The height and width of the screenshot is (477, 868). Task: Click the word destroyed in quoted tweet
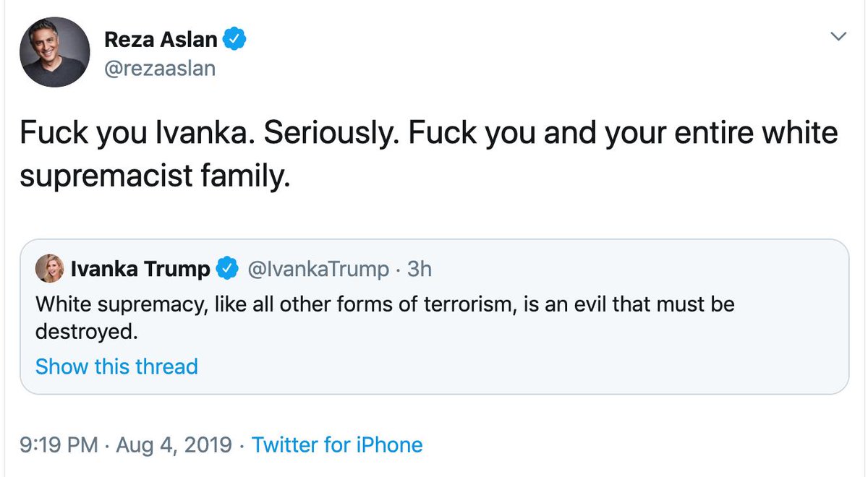click(84, 333)
